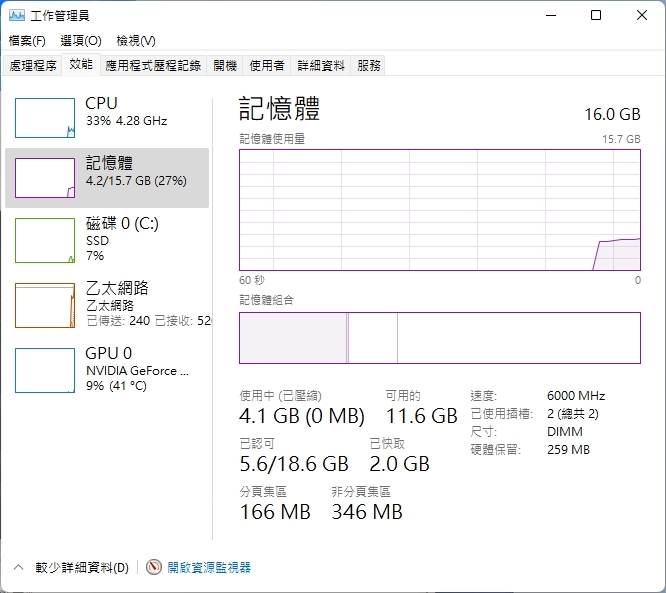Switch to the 使用者 tab
This screenshot has width=666, height=593.
pos(266,65)
